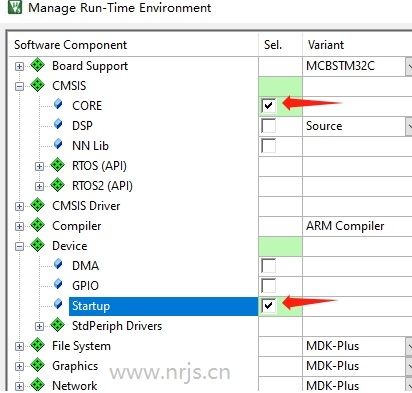
Task: Click the green diamond icon beside Board Support
Action: click(38, 65)
